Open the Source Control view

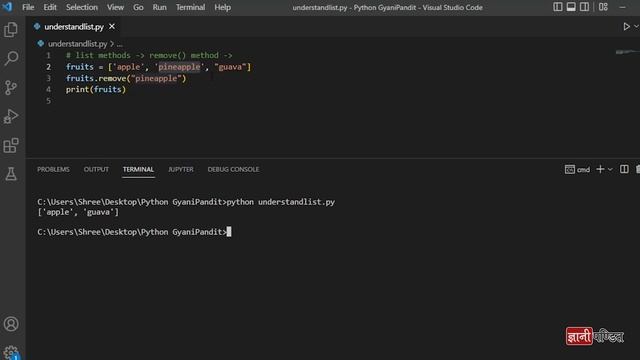coord(11,87)
